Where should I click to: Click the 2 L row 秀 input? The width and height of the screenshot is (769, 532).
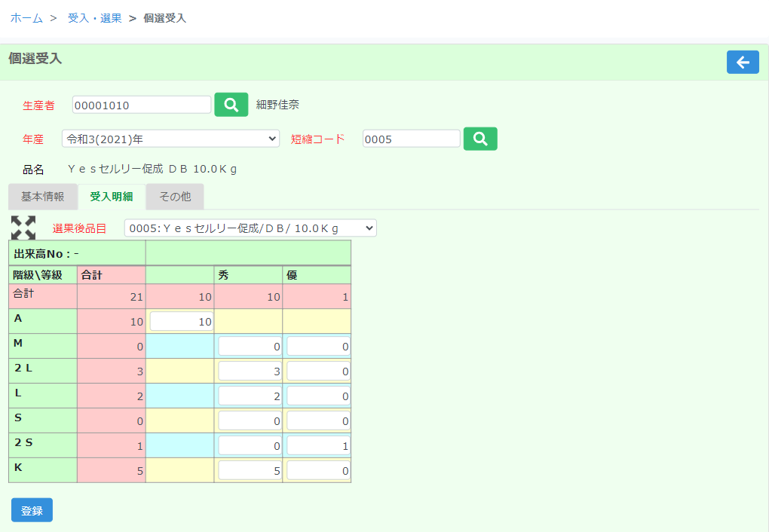coord(250,371)
